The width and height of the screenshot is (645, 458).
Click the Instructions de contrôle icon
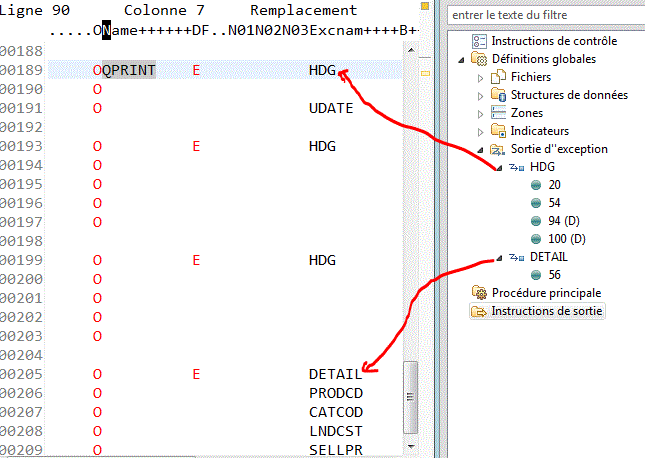479,41
